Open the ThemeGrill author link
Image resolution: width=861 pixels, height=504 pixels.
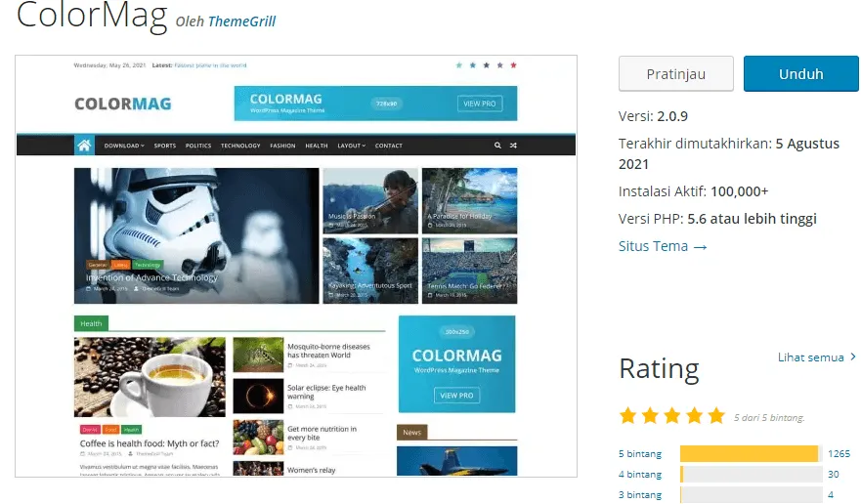coord(241,21)
